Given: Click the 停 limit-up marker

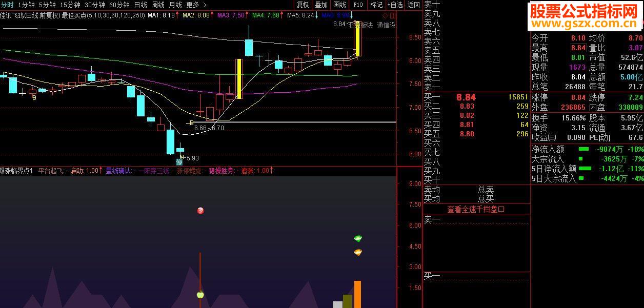Looking at the screenshot, I should 179,162.
